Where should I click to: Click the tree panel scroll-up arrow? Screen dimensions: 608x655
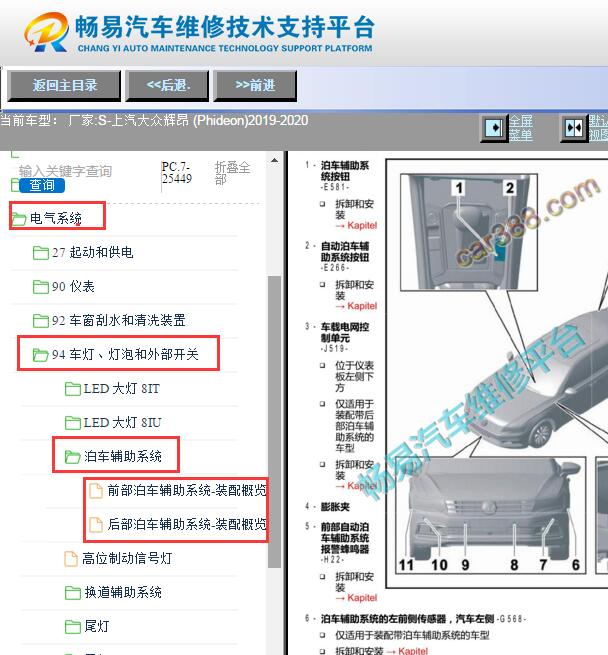click(274, 160)
